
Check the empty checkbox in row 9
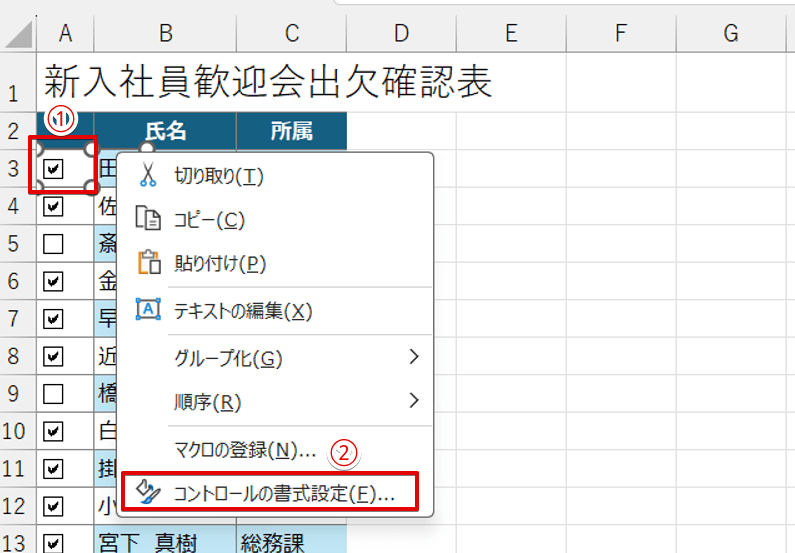(53, 394)
